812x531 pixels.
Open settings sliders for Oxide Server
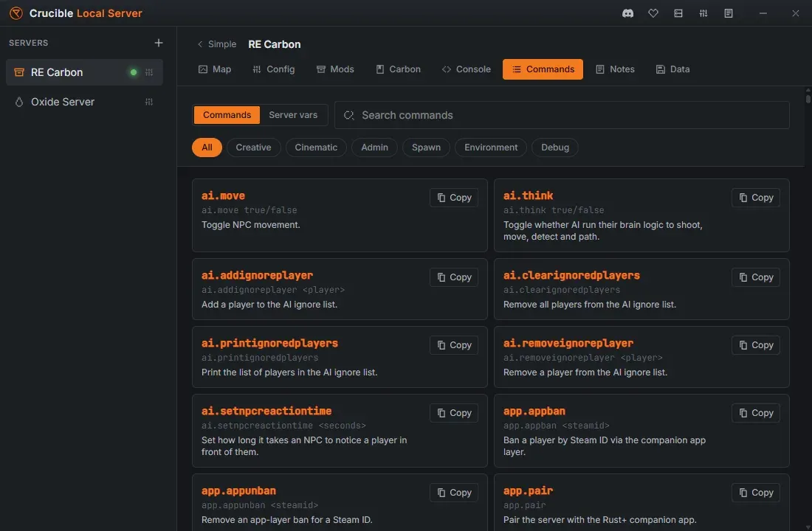[x=149, y=102]
